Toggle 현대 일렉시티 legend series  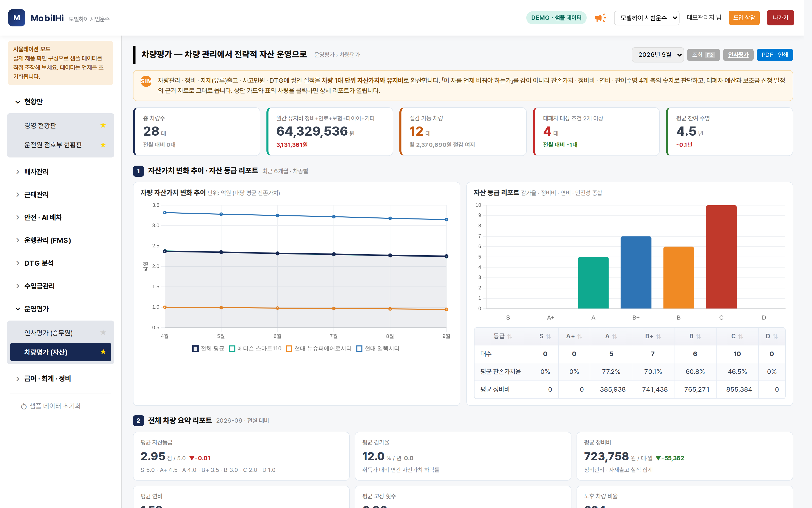point(378,349)
